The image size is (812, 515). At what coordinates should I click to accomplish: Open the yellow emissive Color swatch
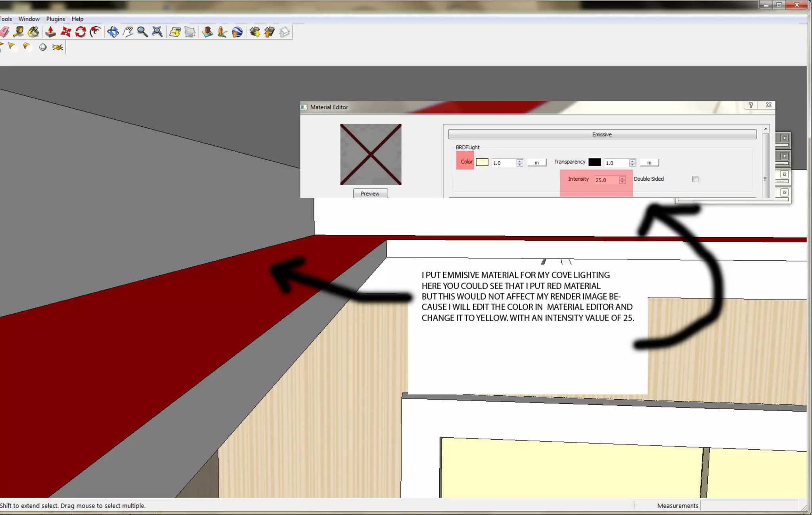482,162
